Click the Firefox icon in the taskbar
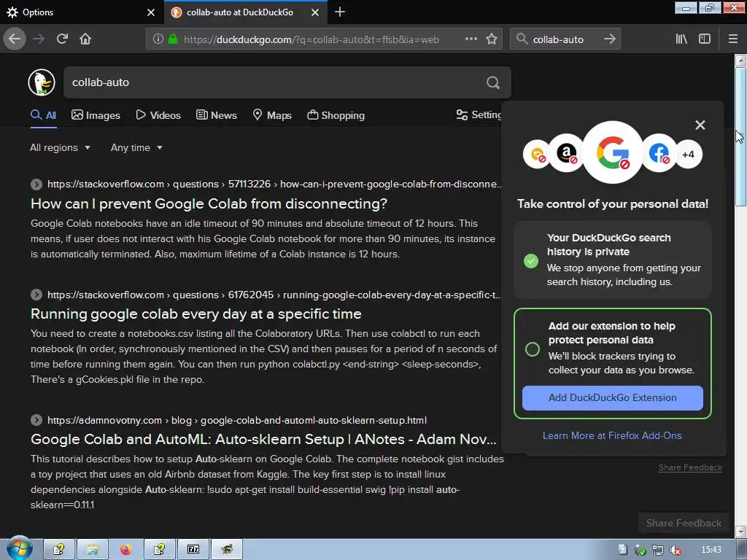The height and width of the screenshot is (560, 747). pos(125,550)
